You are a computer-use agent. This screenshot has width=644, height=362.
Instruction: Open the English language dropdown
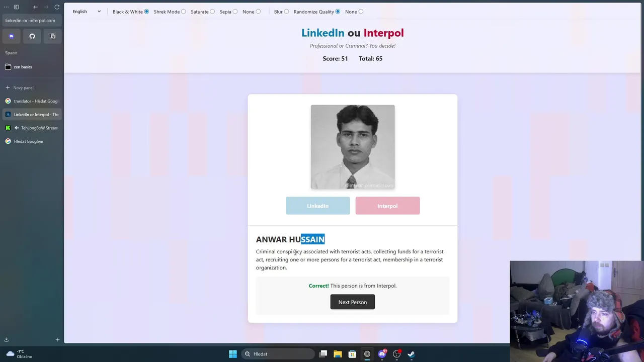[87, 12]
